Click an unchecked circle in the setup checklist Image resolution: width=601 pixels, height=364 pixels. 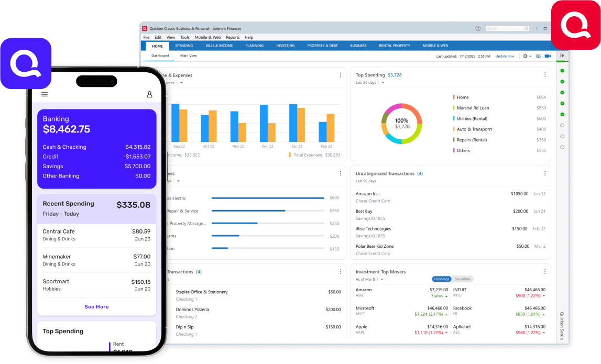tap(562, 125)
